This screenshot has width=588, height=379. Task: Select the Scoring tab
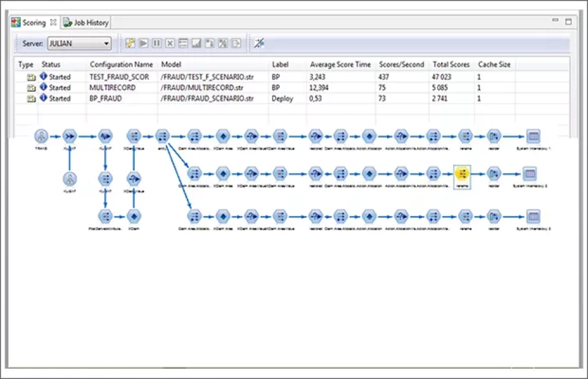click(34, 23)
